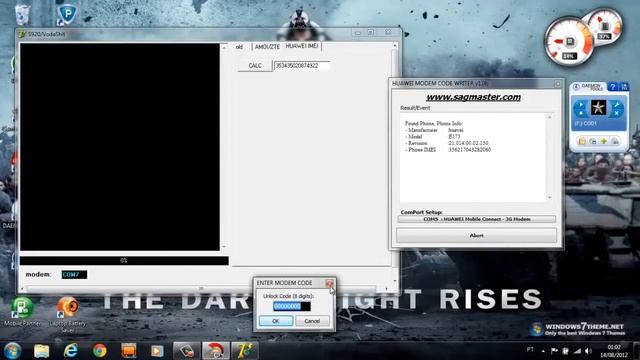Click the Daemon Tools gadget mount play icon

pyautogui.click(x=581, y=105)
